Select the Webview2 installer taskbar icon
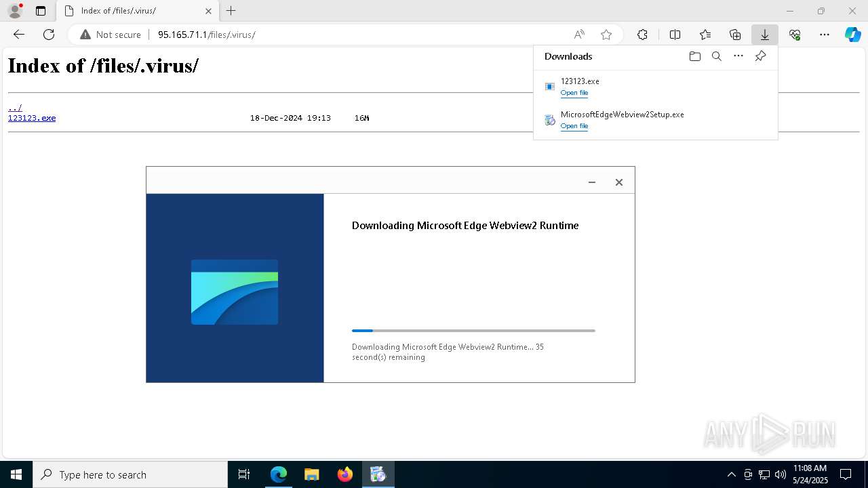Image resolution: width=868 pixels, height=488 pixels. coord(378,474)
